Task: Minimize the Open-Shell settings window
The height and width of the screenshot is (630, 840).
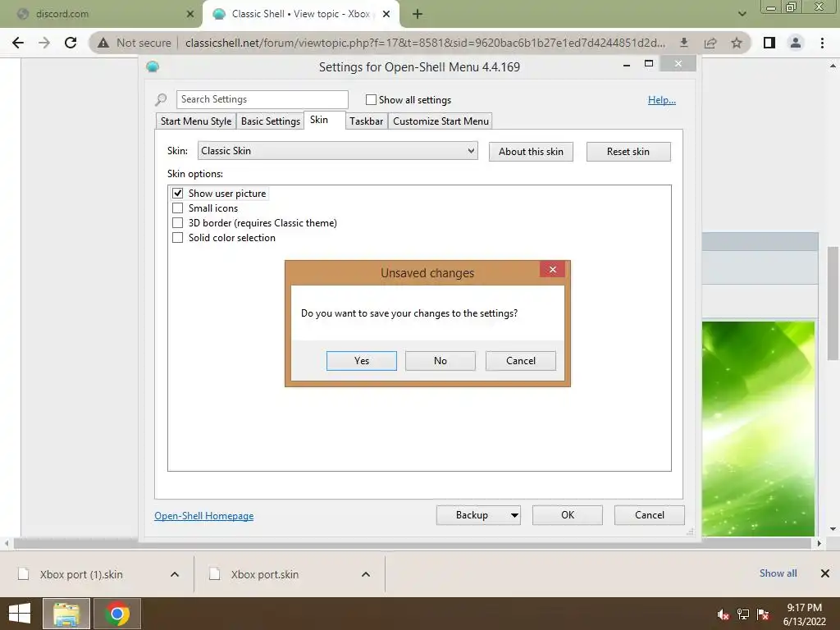Action: 626,64
